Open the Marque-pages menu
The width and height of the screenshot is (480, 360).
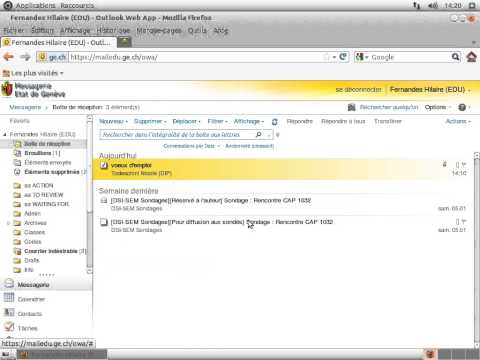tap(159, 30)
